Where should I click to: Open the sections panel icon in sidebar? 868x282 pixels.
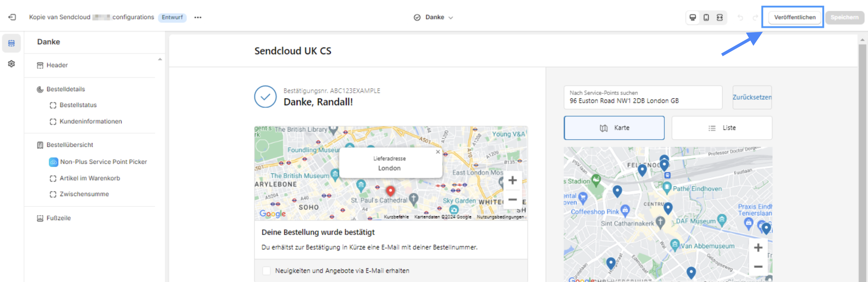11,43
